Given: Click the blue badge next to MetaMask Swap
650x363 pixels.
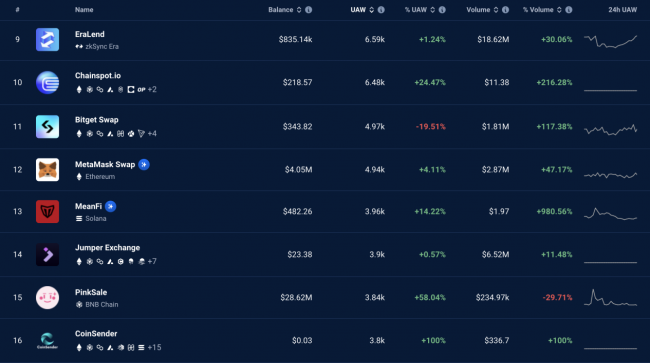Looking at the screenshot, I should [144, 165].
